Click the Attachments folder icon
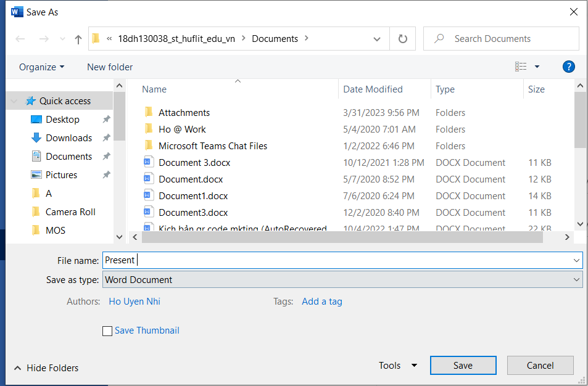 (149, 112)
